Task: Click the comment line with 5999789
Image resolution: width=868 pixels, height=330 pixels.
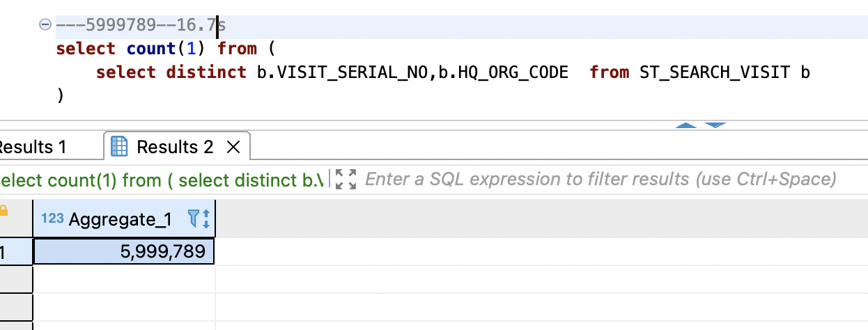Action: tap(139, 26)
